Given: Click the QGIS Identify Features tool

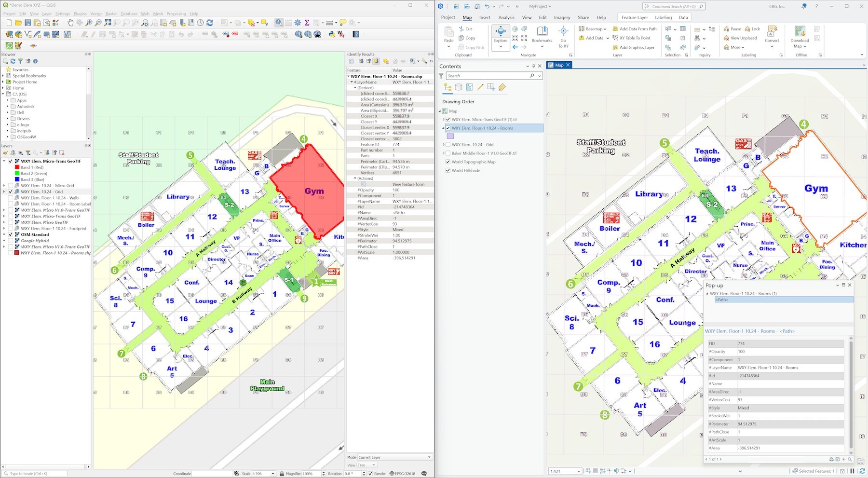Looking at the screenshot, I should point(279,23).
